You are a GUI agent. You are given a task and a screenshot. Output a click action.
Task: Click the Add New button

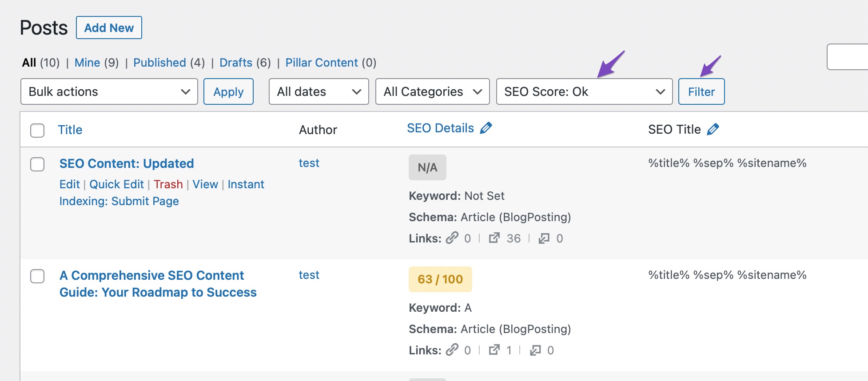click(x=109, y=28)
